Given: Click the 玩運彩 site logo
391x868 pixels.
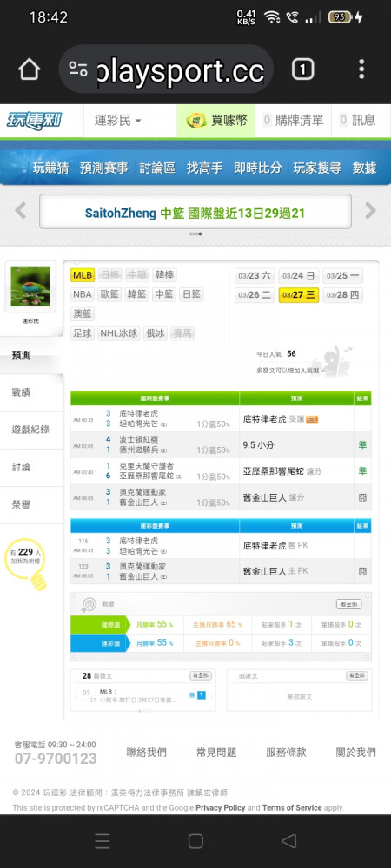Looking at the screenshot, I should 35,120.
